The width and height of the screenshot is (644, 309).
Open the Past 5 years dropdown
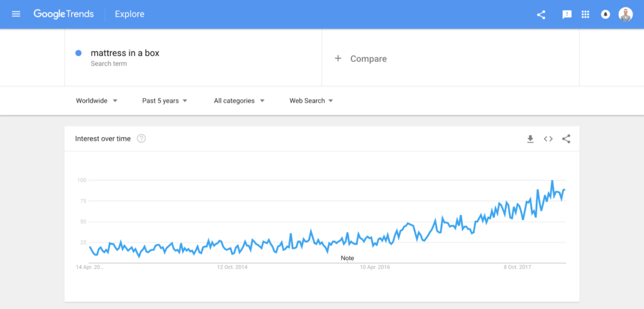coord(165,101)
